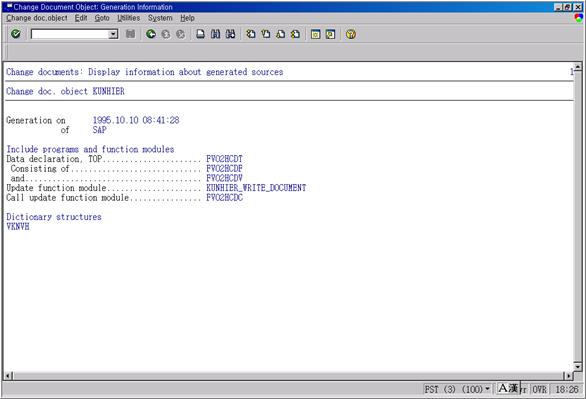
Task: Click dictionary structure VKNVH
Action: pyautogui.click(x=18, y=227)
